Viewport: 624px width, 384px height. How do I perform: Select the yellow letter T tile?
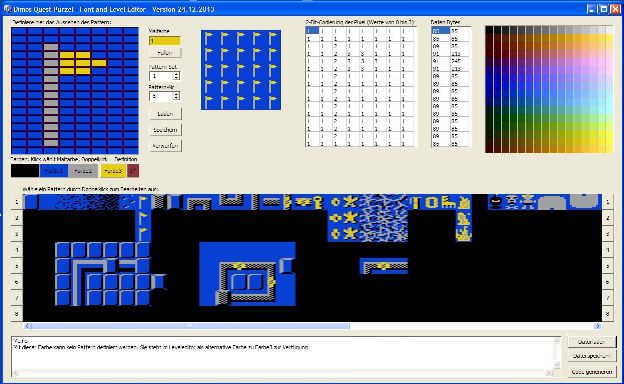pos(416,202)
